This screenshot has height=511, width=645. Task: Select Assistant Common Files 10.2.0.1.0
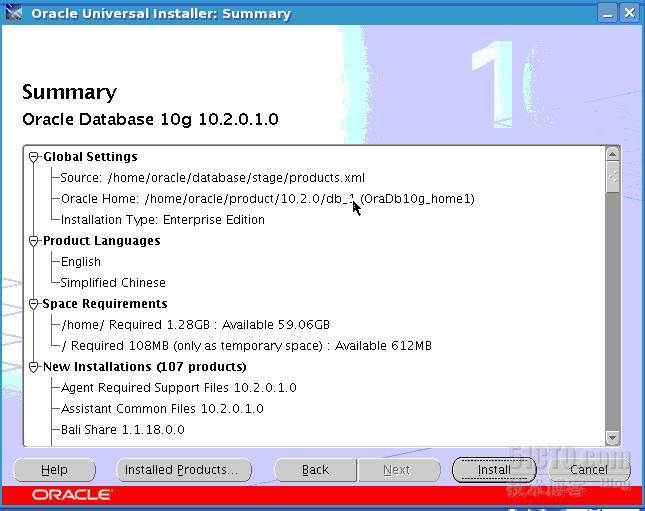pos(162,409)
